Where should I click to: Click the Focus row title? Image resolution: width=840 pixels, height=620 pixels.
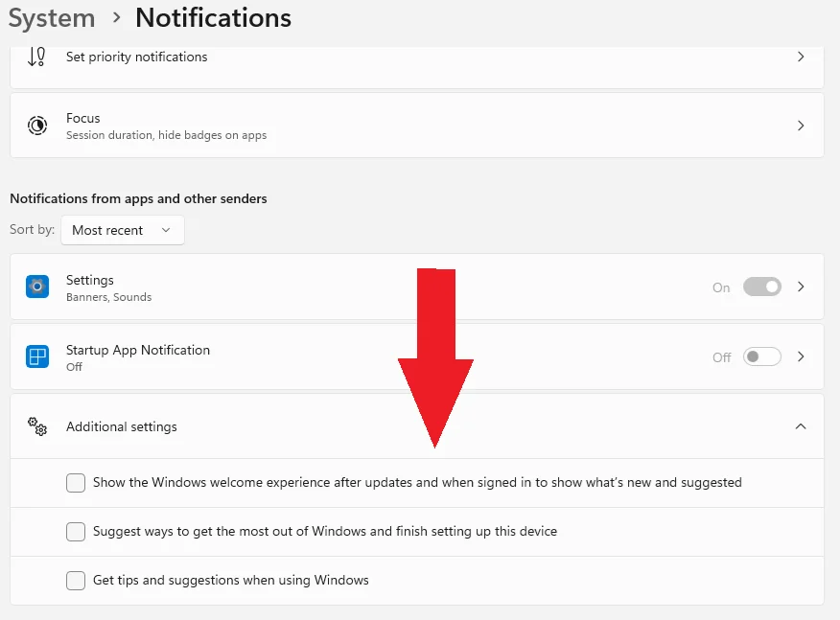pos(83,118)
